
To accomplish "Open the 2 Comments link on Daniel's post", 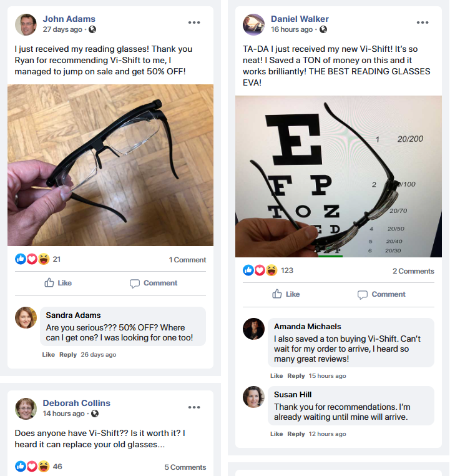I will point(413,271).
